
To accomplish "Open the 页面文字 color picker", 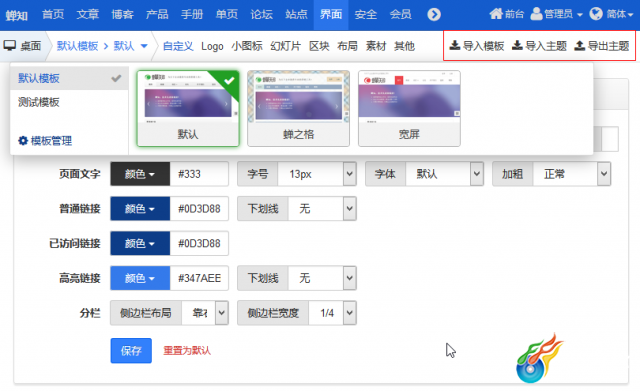I will 140,174.
